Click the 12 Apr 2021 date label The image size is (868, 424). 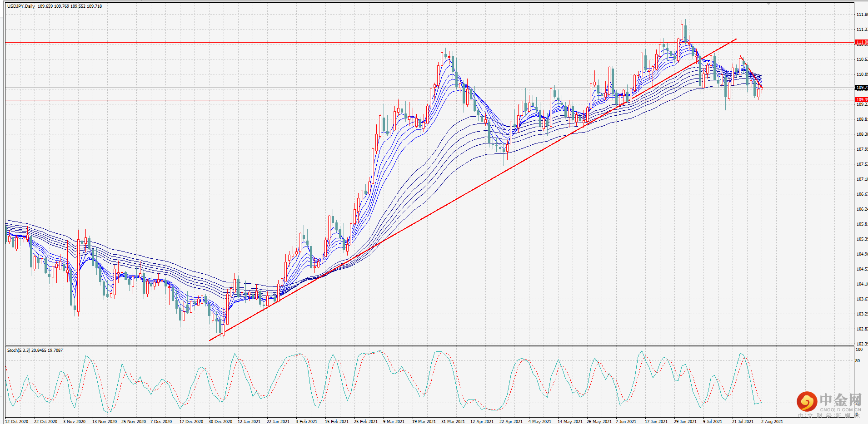coord(482,421)
